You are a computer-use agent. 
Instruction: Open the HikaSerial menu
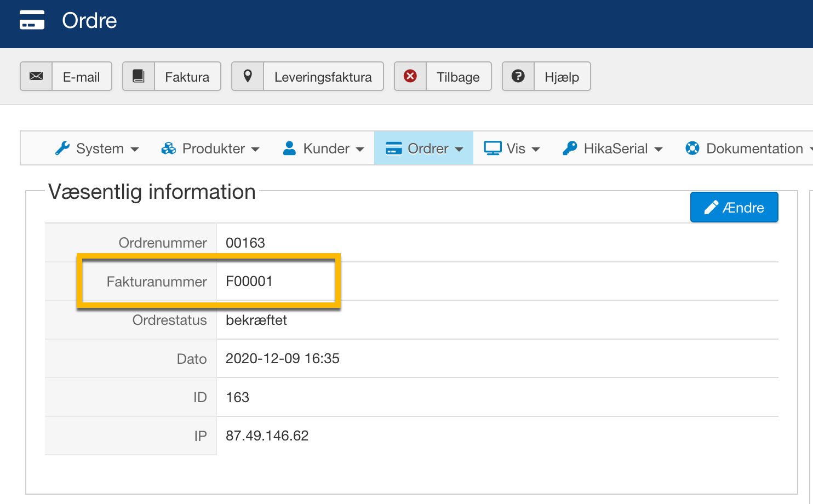pos(612,148)
